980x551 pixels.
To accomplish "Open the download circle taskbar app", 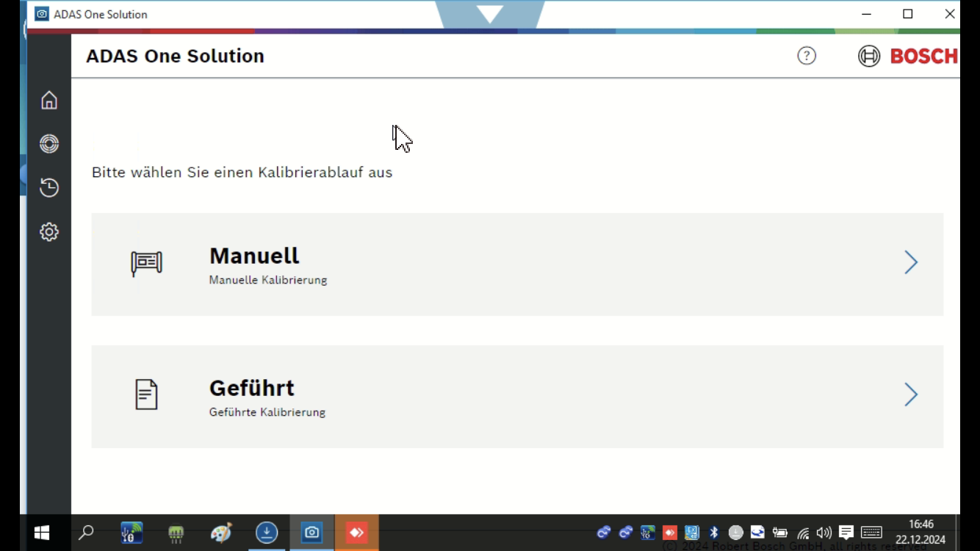I will (267, 533).
